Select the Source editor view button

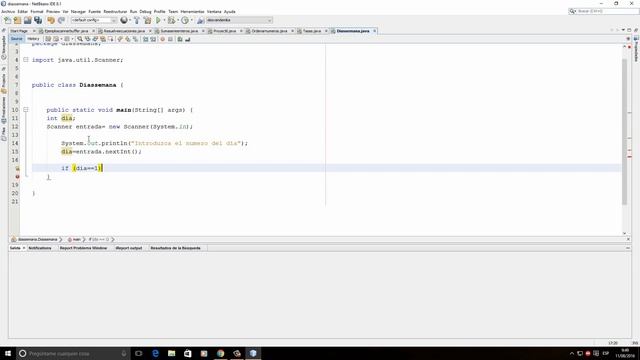(x=17, y=39)
